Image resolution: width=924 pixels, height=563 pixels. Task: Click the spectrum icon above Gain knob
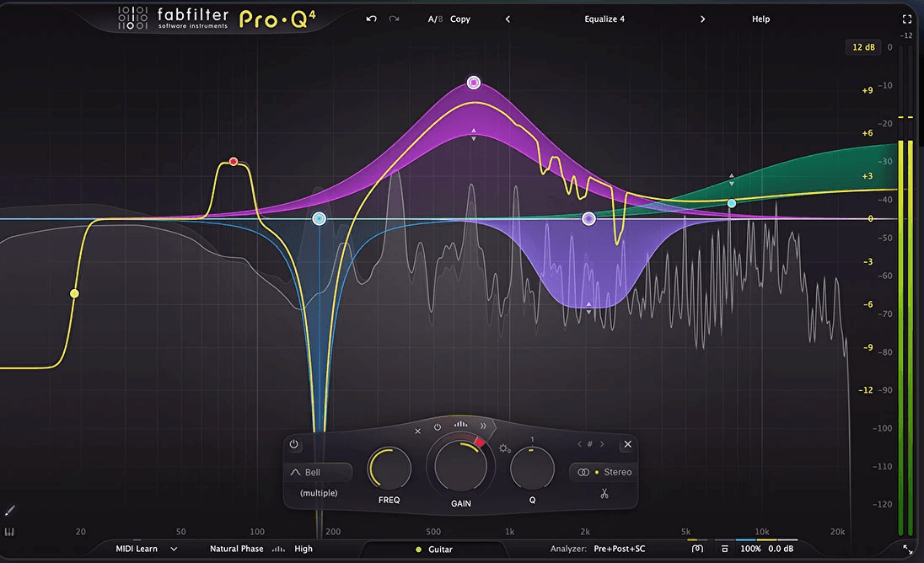(460, 426)
